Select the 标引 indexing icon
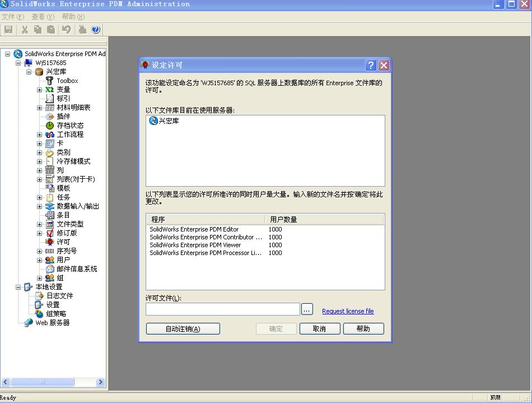The width and height of the screenshot is (532, 403). click(x=49, y=99)
